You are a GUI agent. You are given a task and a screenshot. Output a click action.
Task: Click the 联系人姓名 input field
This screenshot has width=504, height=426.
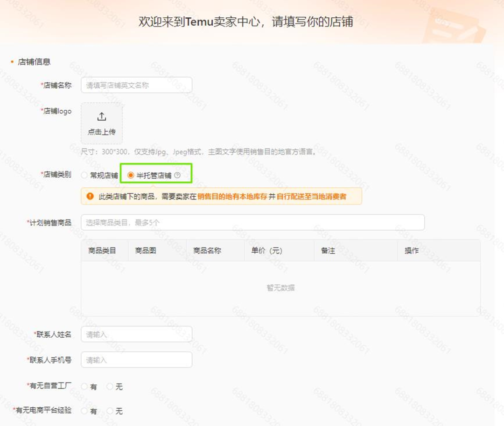(136, 334)
